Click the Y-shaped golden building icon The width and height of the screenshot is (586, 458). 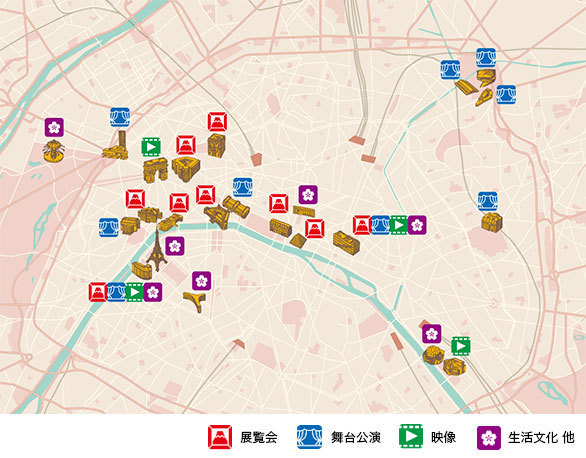[195, 301]
